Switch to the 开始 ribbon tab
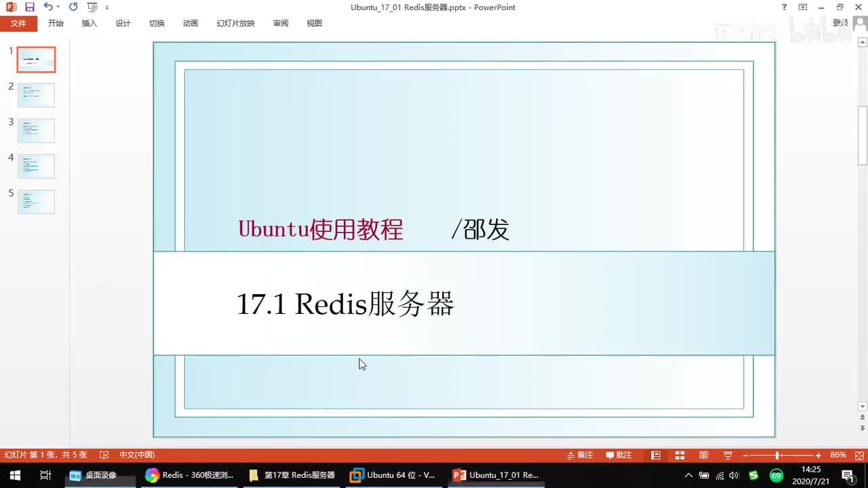Image resolution: width=868 pixels, height=488 pixels. pos(56,23)
